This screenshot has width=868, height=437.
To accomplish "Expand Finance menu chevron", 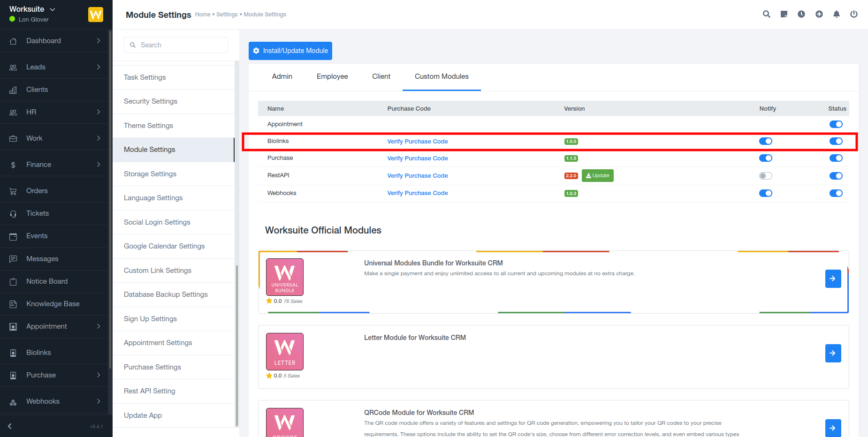I will click(x=99, y=165).
